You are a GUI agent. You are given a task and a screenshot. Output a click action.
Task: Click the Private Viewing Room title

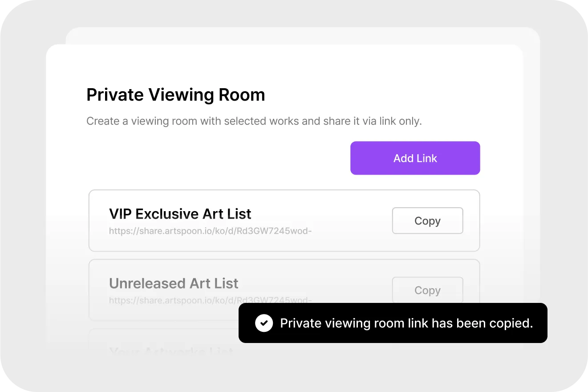click(x=176, y=94)
